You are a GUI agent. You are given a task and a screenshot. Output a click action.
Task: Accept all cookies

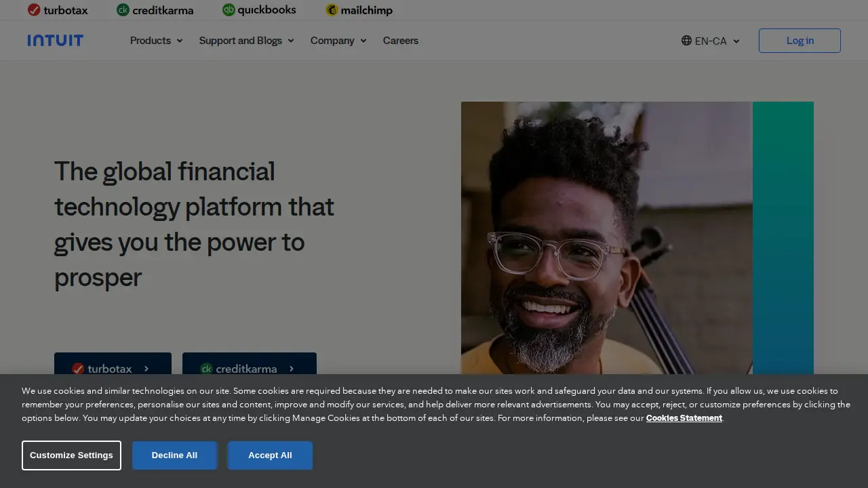(x=270, y=455)
